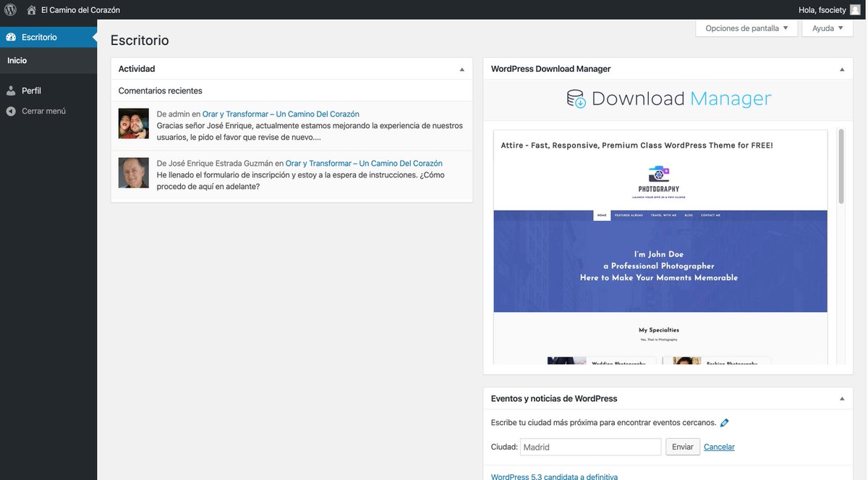Click the scrollbar in the Download Manager widget
This screenshot has height=480, width=868.
(841, 167)
